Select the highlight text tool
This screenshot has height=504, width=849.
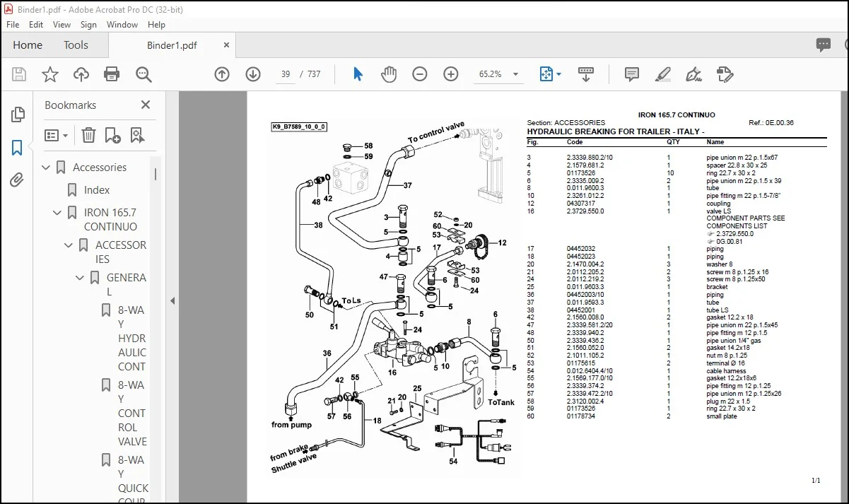pyautogui.click(x=663, y=74)
